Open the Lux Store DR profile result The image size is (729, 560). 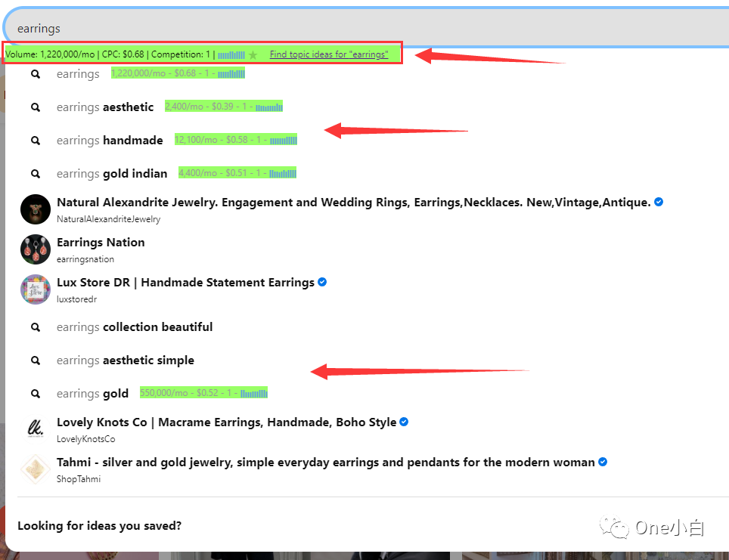185,283
